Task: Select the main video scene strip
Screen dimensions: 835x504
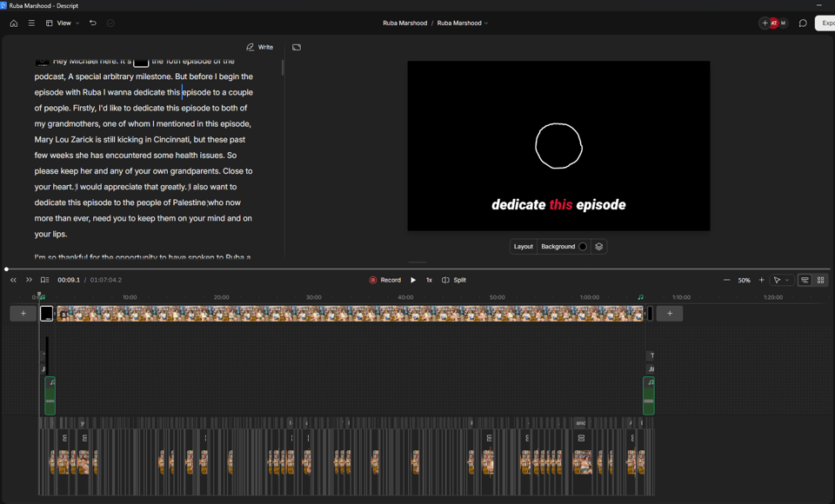Action: pos(350,314)
